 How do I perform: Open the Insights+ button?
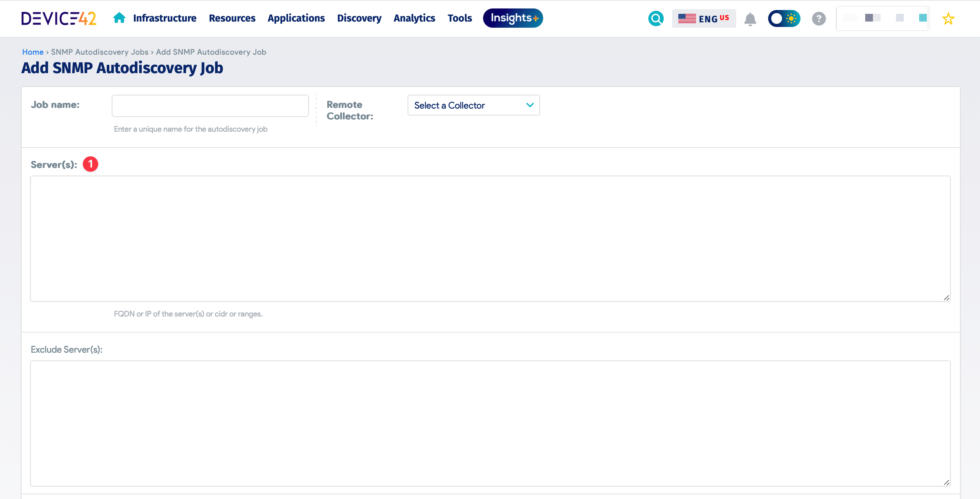513,18
